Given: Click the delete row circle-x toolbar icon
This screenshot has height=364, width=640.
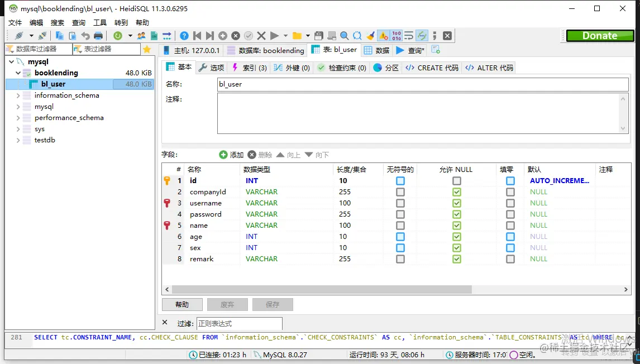Looking at the screenshot, I should coord(236,36).
